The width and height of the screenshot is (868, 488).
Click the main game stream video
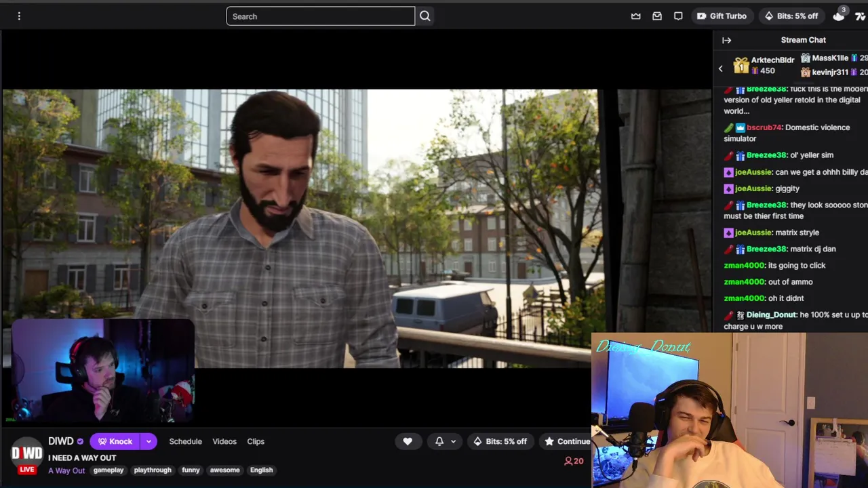(x=357, y=228)
